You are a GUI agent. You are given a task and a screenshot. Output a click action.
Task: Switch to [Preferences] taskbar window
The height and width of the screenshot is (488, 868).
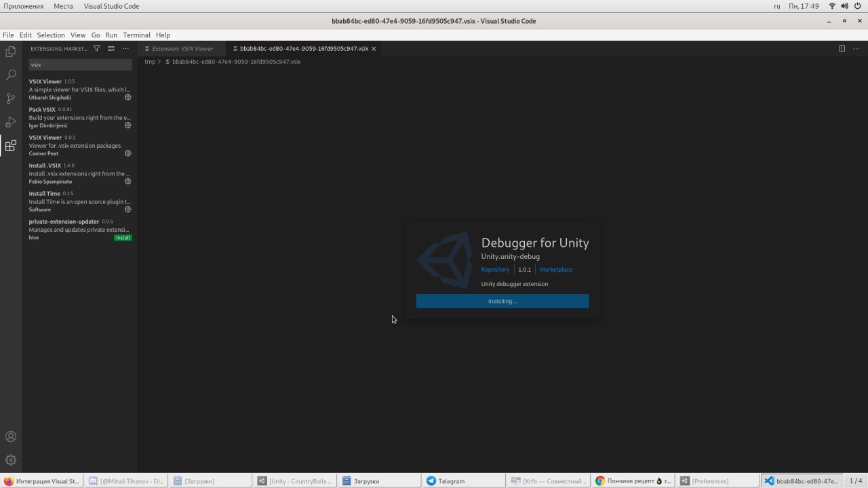717,481
